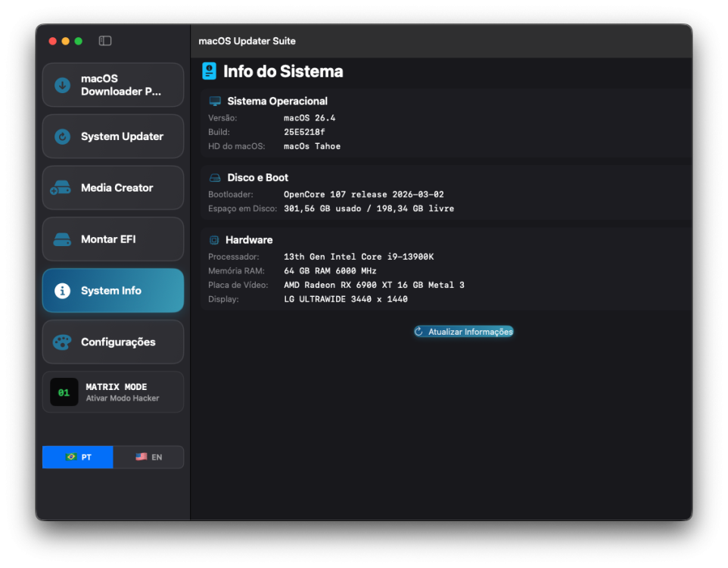Image resolution: width=728 pixels, height=568 pixels.
Task: Click the Brazil flag icon
Action: coord(71,457)
